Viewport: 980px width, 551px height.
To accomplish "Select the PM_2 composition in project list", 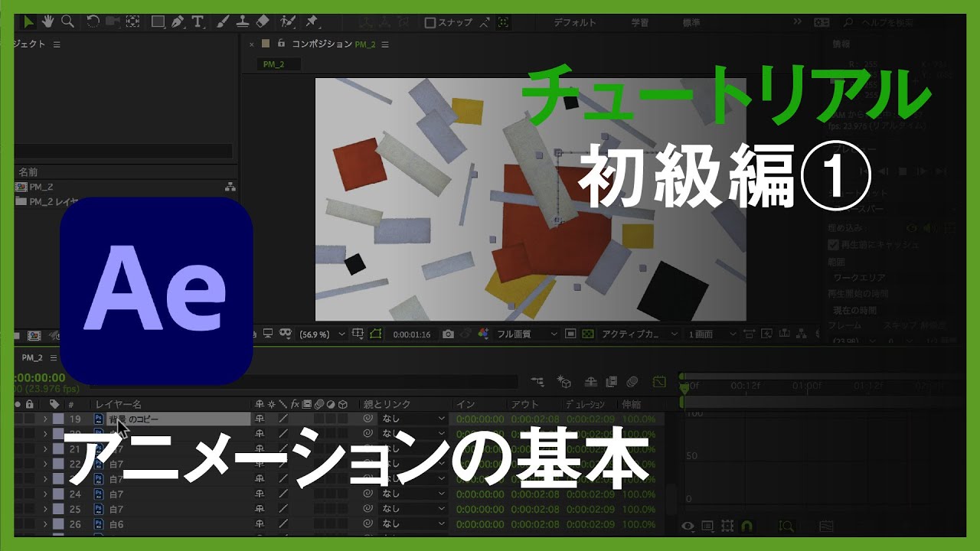I will tap(41, 187).
